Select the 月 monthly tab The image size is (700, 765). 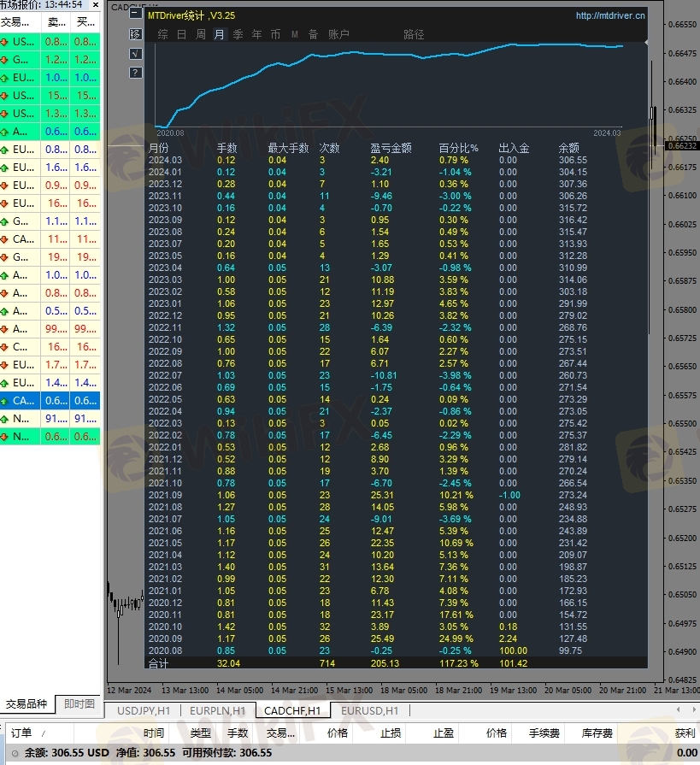[x=219, y=34]
